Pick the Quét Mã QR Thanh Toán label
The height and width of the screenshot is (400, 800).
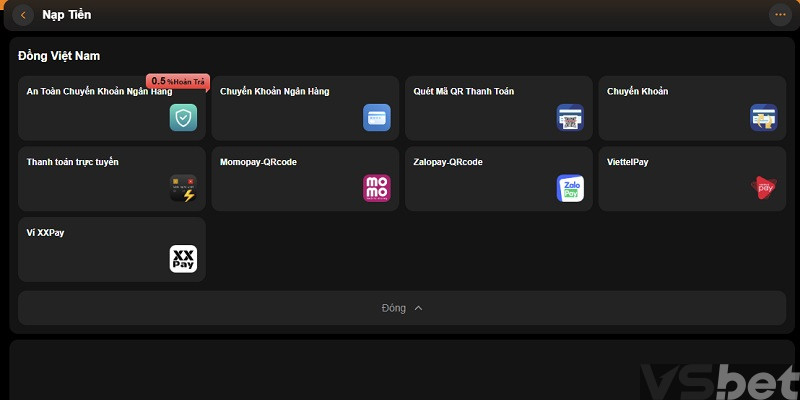[463, 92]
